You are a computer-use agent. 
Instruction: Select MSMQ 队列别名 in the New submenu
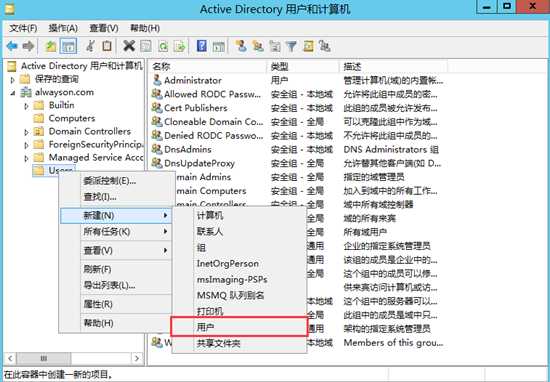239,295
